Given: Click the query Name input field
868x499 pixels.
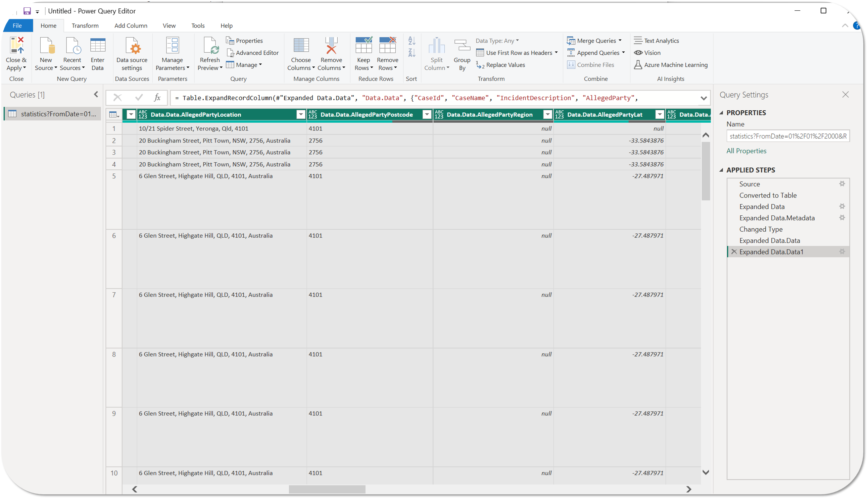Looking at the screenshot, I should pyautogui.click(x=787, y=136).
